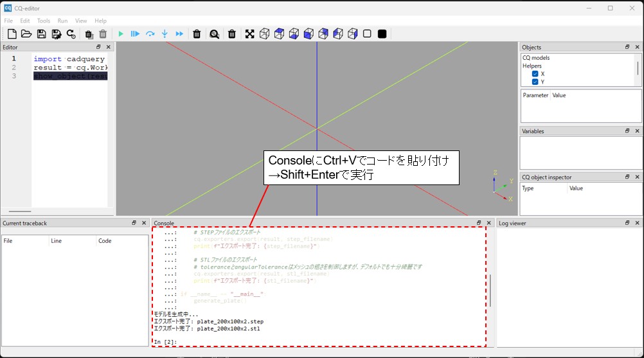
Task: Start the Debug toolbar button
Action: click(135, 34)
